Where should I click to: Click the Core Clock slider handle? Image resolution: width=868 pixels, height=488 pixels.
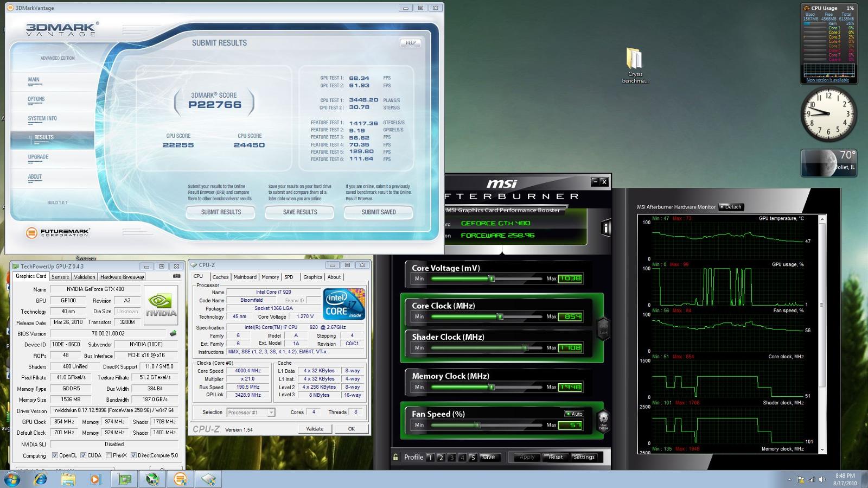pos(500,316)
